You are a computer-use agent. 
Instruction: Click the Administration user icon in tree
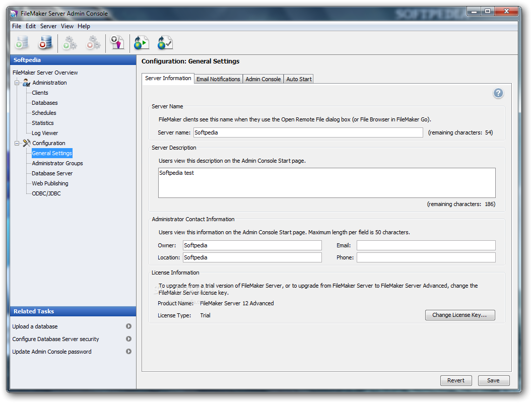pos(27,83)
